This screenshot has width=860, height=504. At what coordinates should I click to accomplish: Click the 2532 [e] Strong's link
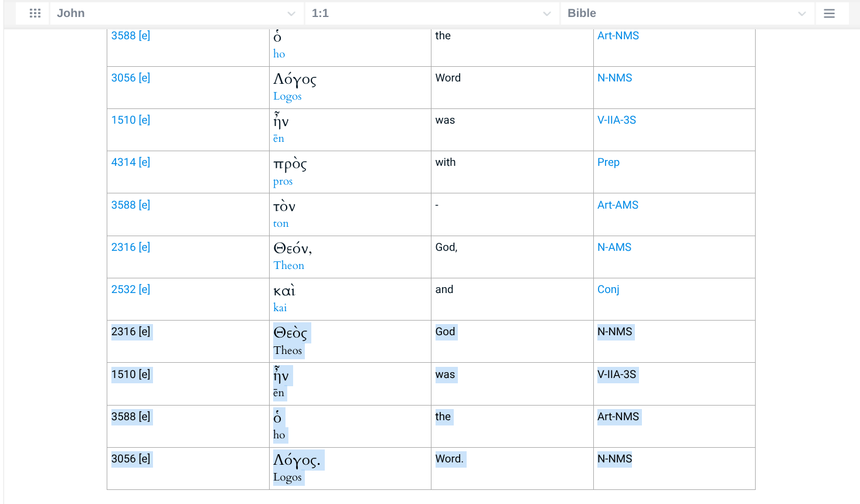130,290
